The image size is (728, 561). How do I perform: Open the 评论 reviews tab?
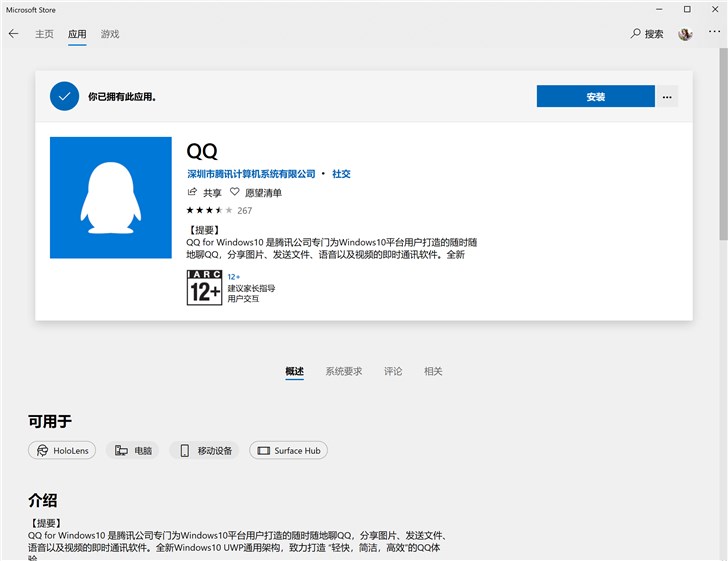tap(393, 371)
